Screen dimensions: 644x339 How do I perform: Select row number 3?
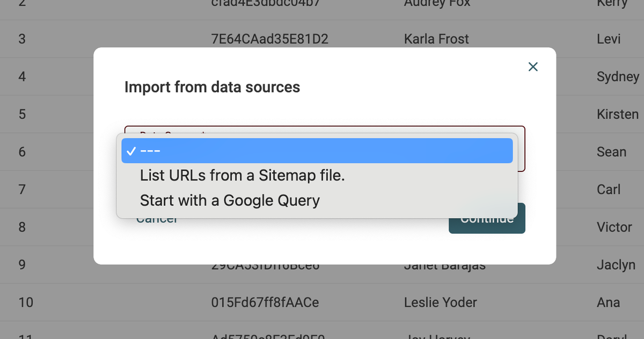(x=22, y=39)
